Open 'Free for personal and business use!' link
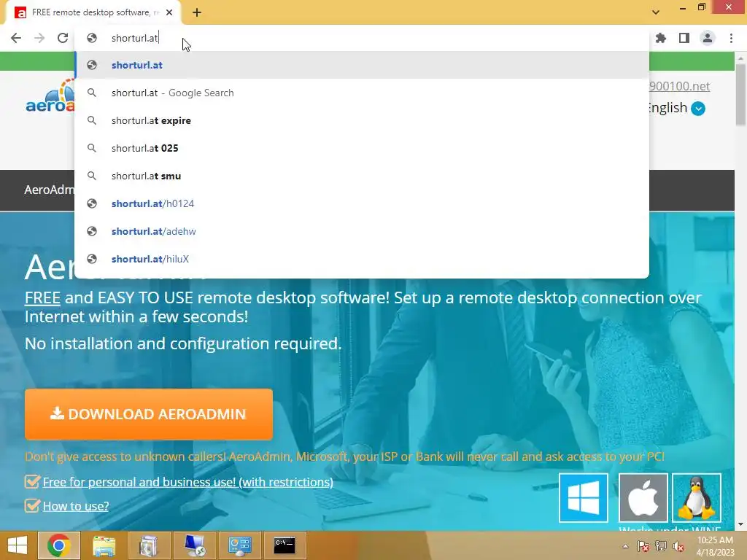Image resolution: width=747 pixels, height=560 pixels. click(187, 482)
